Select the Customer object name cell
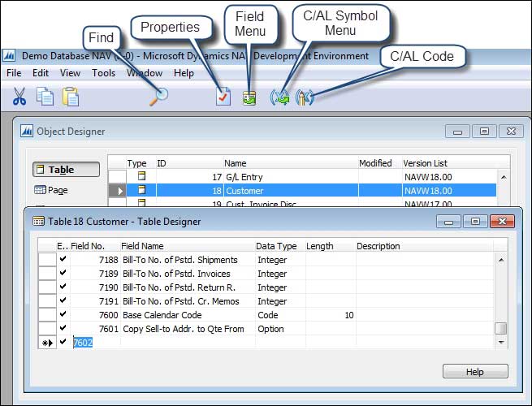 point(291,191)
